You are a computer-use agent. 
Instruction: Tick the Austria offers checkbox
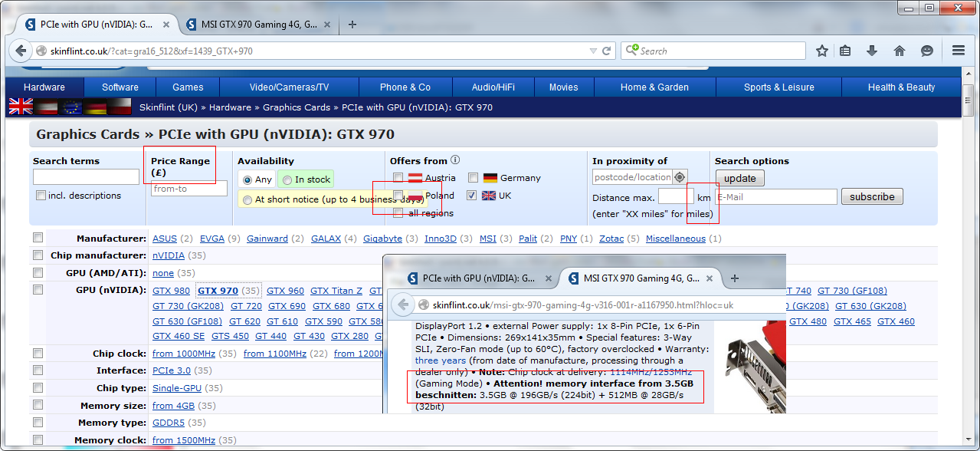click(398, 178)
